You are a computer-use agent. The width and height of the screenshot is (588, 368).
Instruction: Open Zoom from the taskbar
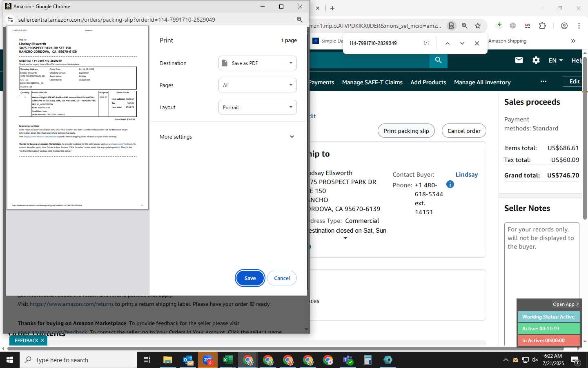pos(208,360)
